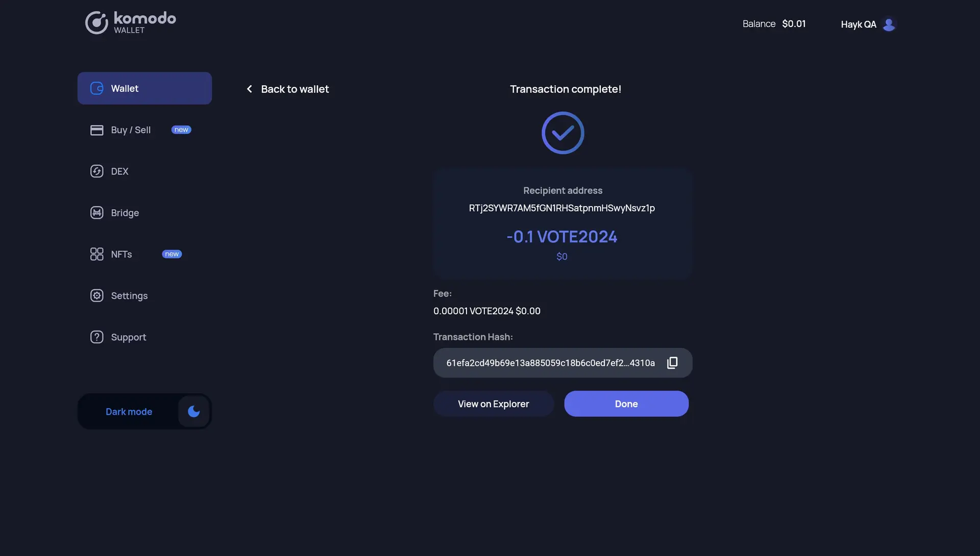Select the Wallet menu item
The image size is (980, 556).
145,88
